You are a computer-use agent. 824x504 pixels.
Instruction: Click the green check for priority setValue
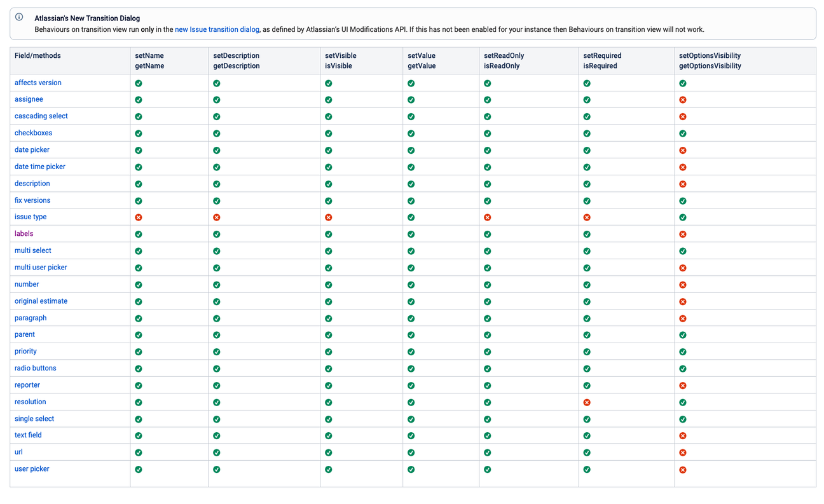click(x=411, y=351)
